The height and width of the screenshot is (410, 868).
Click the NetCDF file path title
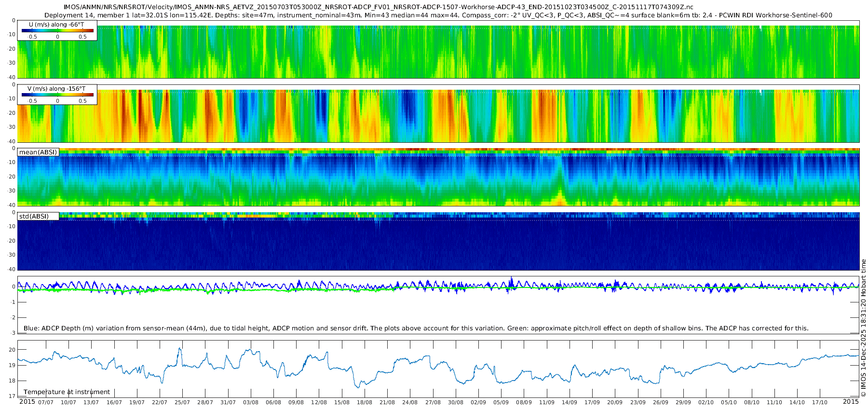[378, 7]
